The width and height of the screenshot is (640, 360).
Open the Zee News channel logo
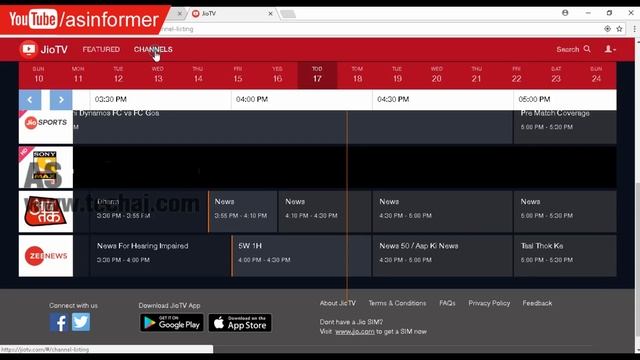(46, 256)
